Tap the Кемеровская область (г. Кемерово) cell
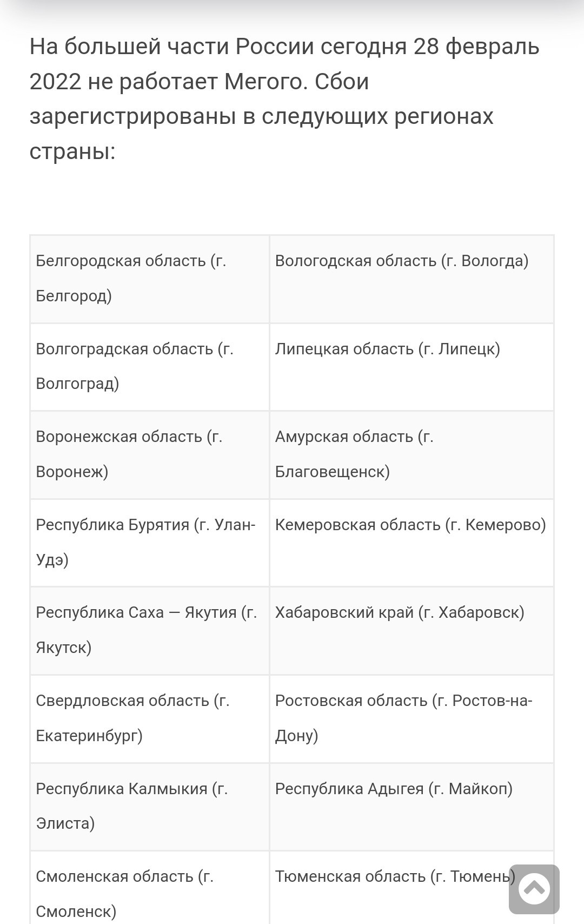 (412, 543)
